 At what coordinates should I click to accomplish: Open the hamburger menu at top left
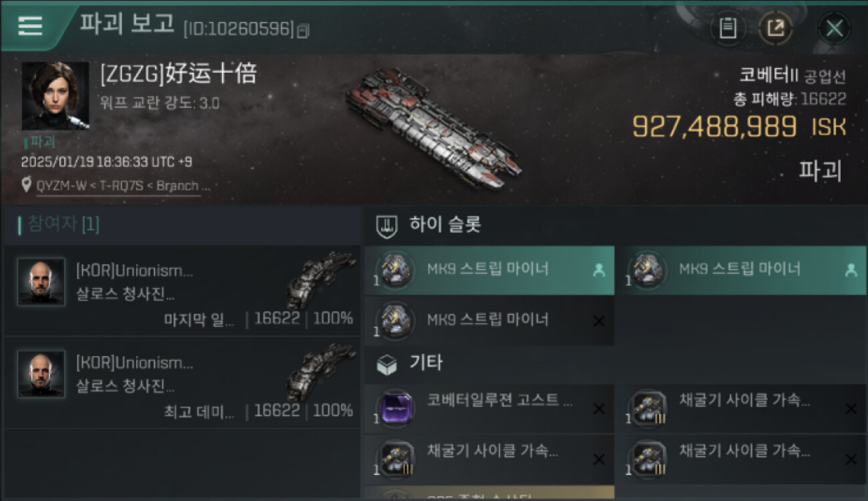pyautogui.click(x=30, y=25)
